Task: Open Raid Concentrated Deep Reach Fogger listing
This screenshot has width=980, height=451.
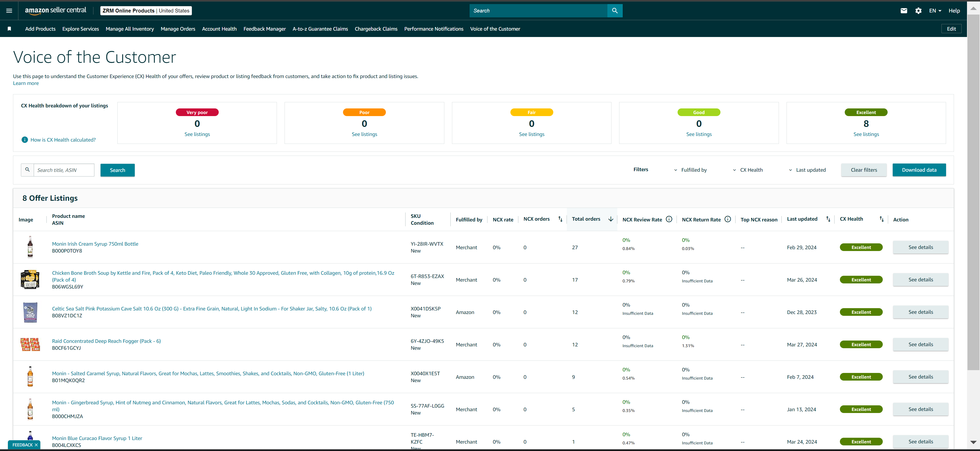Action: [106, 341]
